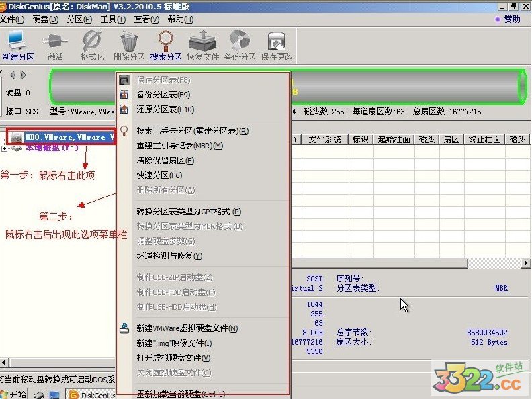Select 快速分区(F6) menu entry
This screenshot has width=532, height=399.
204,175
